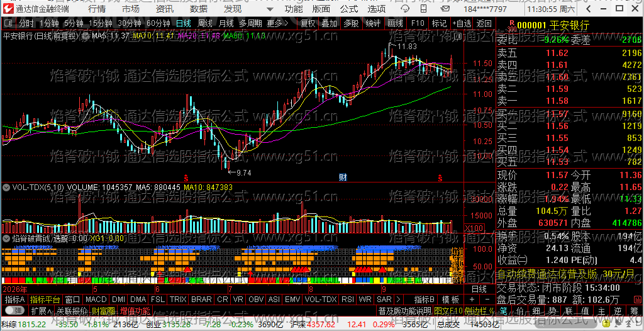The height and width of the screenshot is (331, 644).
Task: Switch chart to 周线 weekly period
Action: point(205,23)
